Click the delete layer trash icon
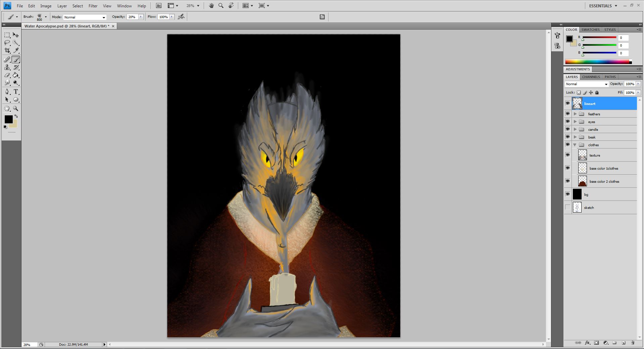 click(x=633, y=343)
